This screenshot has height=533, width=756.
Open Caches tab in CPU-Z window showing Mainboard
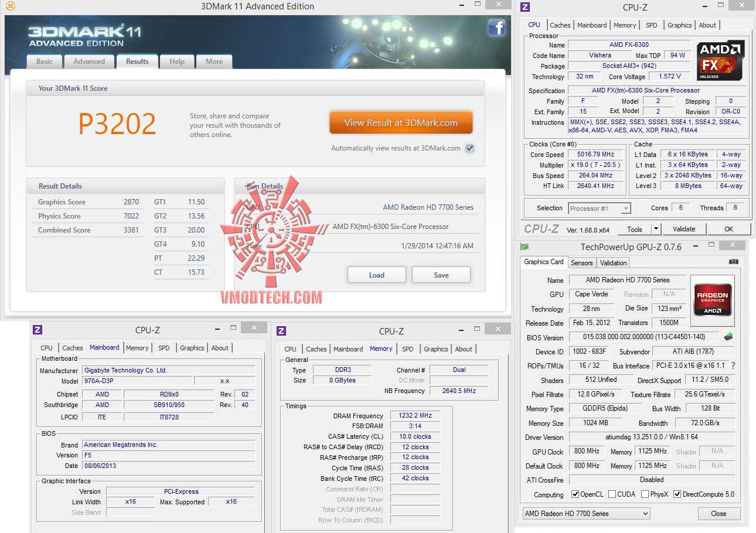[73, 348]
